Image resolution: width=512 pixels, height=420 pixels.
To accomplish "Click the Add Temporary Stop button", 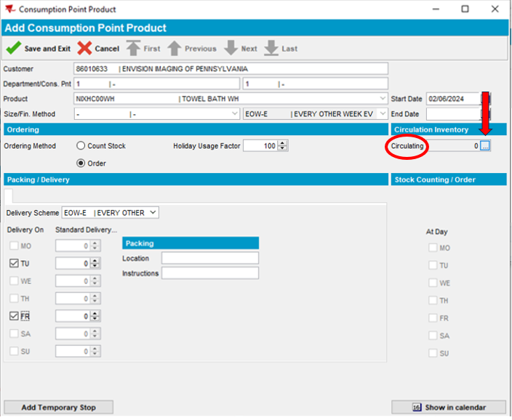I will click(x=59, y=407).
